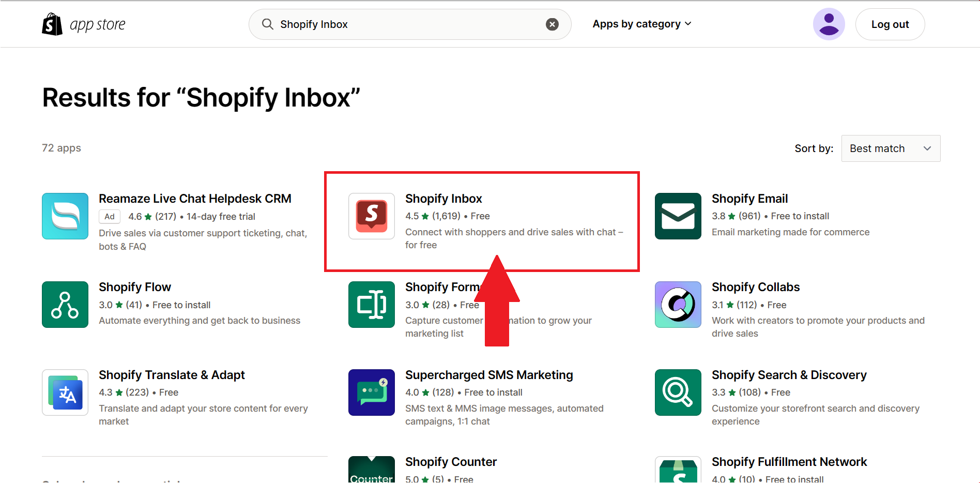Viewport: 980px width, 483px height.
Task: Click the Sort by: label
Action: [x=814, y=148]
